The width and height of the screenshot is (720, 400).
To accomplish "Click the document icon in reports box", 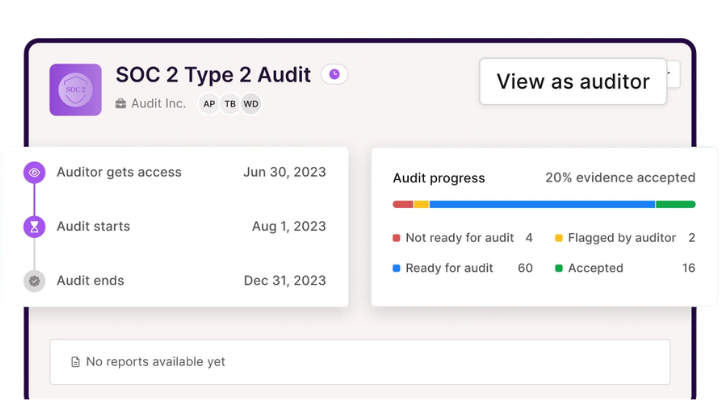I will coord(75,362).
